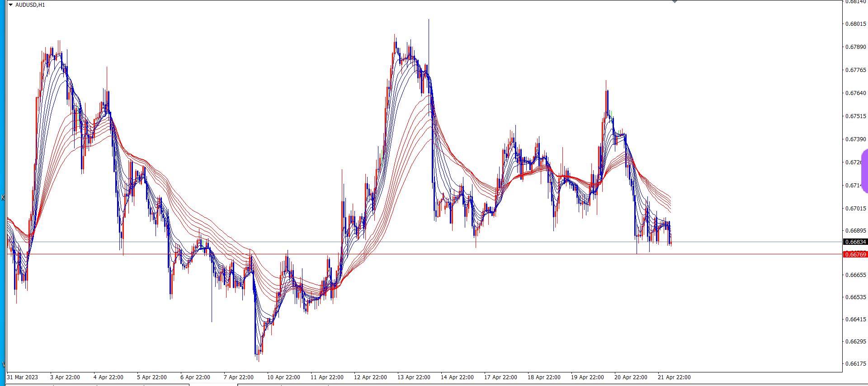Open the dropdown arrow beside AUDUSD,H1
The width and height of the screenshot is (868, 386).
[x=10, y=5]
